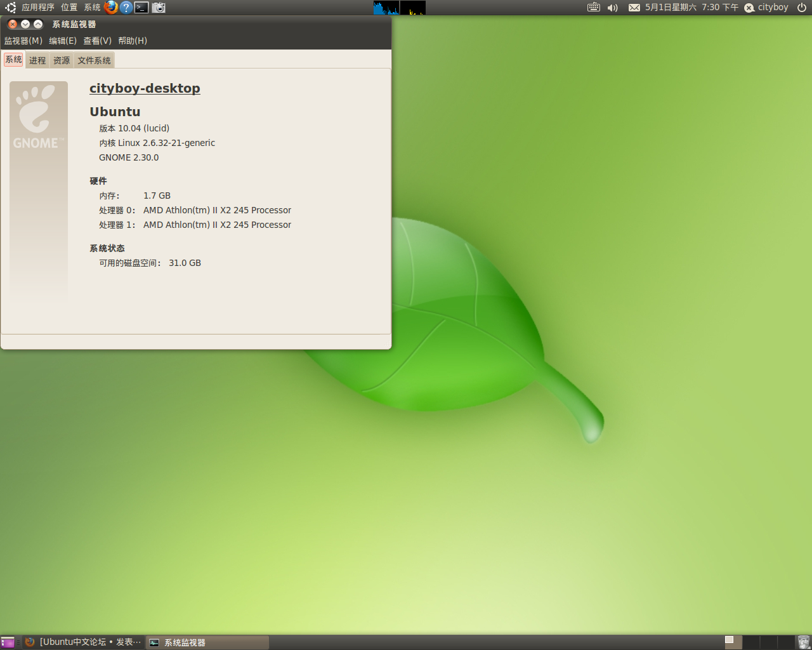This screenshot has width=812, height=650.
Task: Close the System Monitor window
Action: 13,24
